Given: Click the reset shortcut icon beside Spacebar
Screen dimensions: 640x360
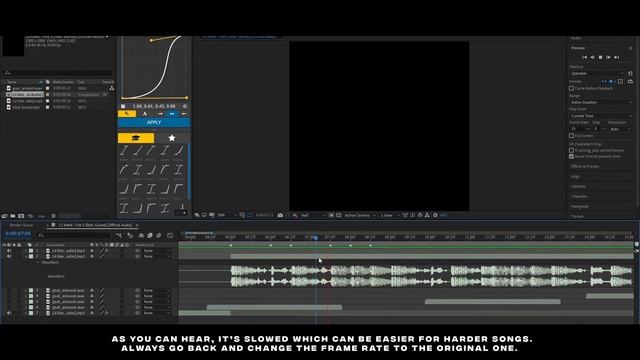Looking at the screenshot, I should coord(630,73).
